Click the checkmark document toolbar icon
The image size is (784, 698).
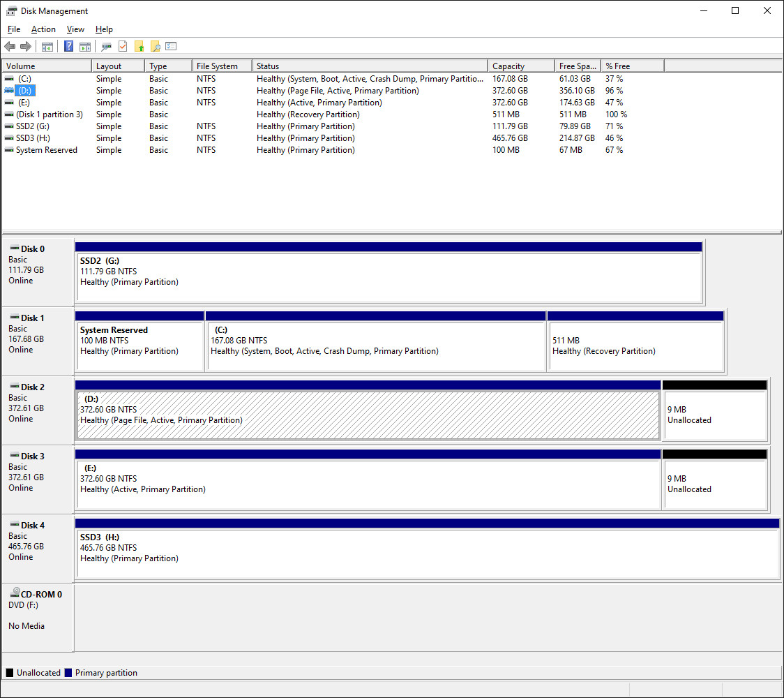pos(123,47)
